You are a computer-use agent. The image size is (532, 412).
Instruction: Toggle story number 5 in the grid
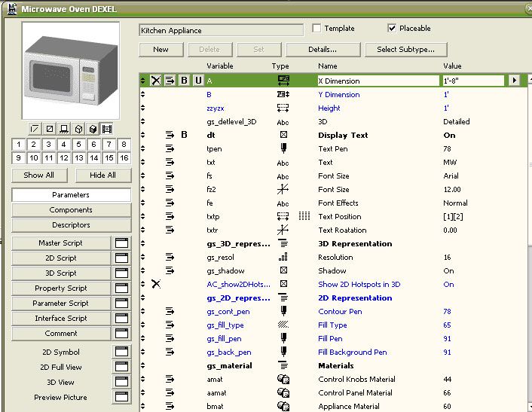pyautogui.click(x=79, y=145)
